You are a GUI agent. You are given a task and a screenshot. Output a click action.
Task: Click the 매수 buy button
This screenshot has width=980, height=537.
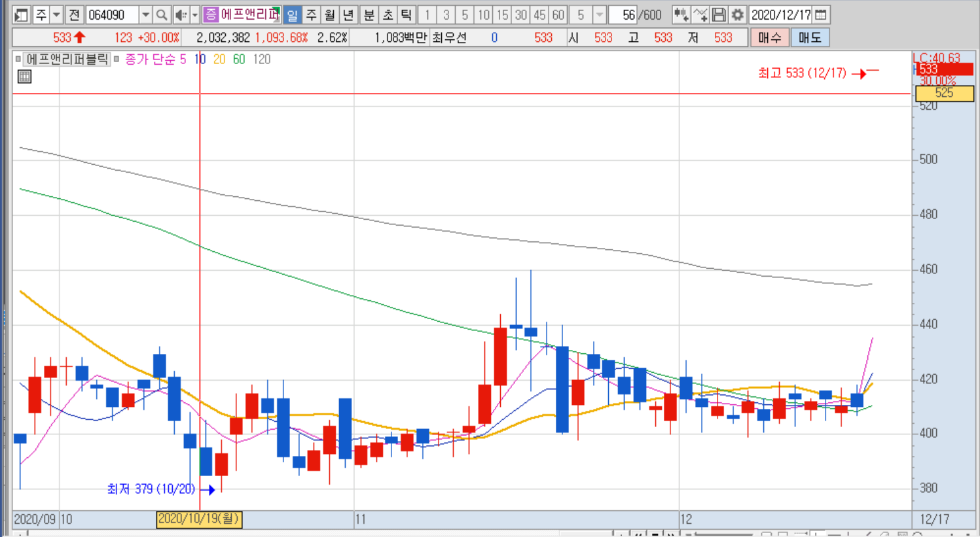769,38
